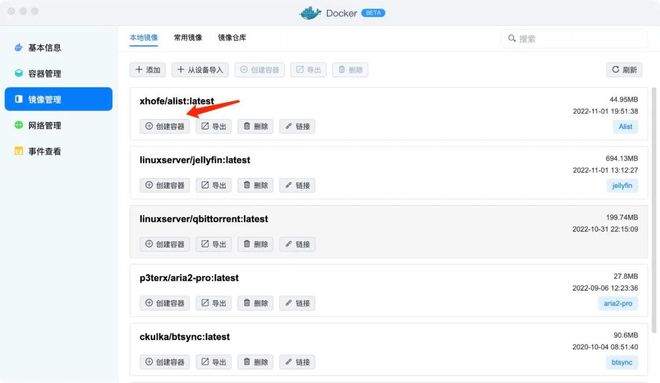Create container for ckulka/btsync:latest

(x=165, y=362)
